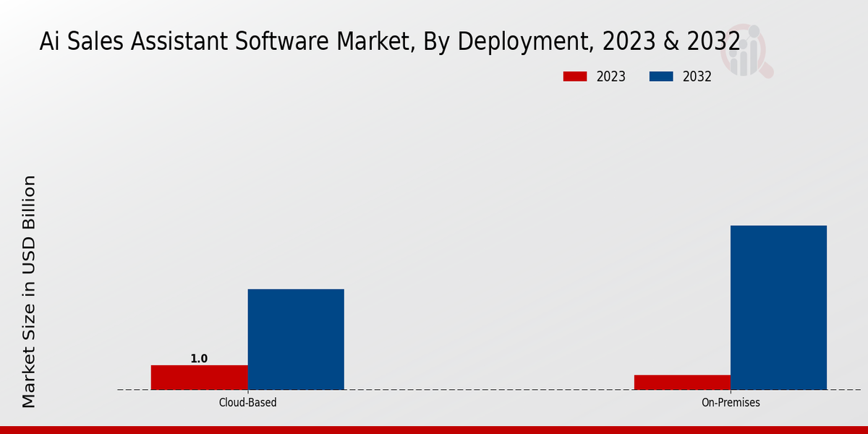
Task: Click the magnifying glass handle in watermark logo
Action: point(767,72)
